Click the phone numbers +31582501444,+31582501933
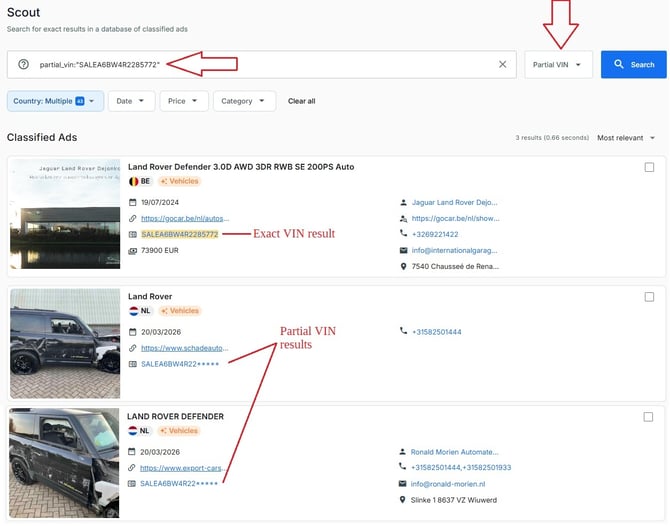670x526 pixels. click(x=461, y=467)
